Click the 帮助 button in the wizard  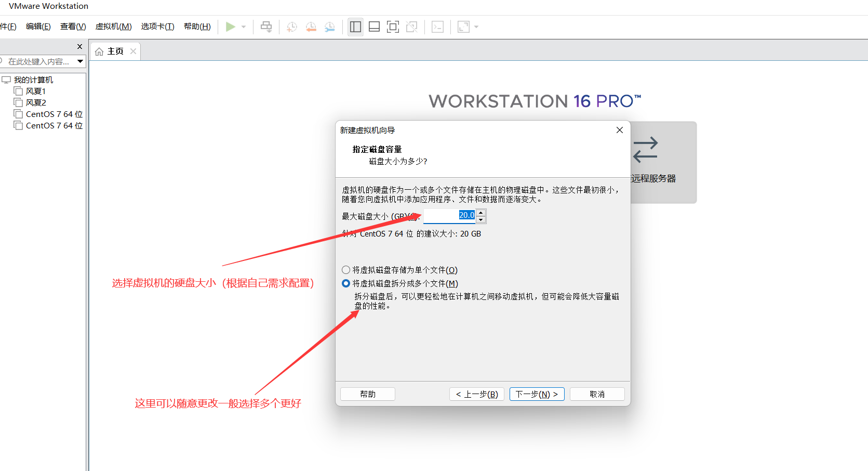pos(368,394)
